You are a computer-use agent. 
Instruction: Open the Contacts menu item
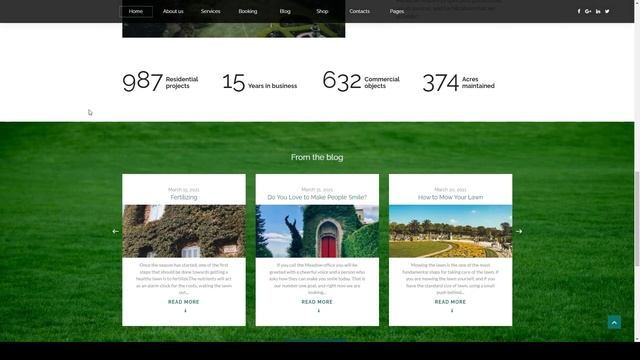[x=359, y=11]
